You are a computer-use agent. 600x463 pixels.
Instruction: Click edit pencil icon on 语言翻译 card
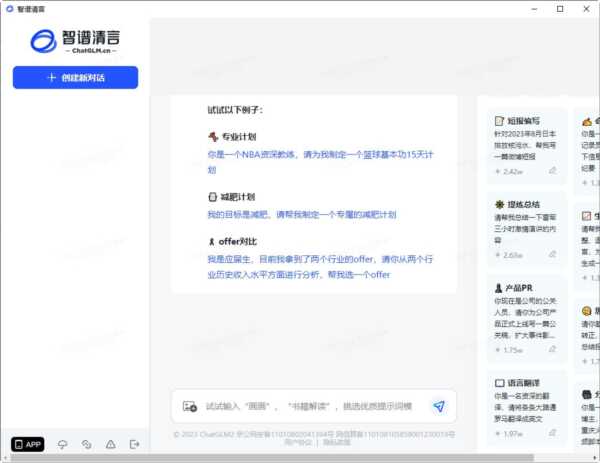(552, 433)
